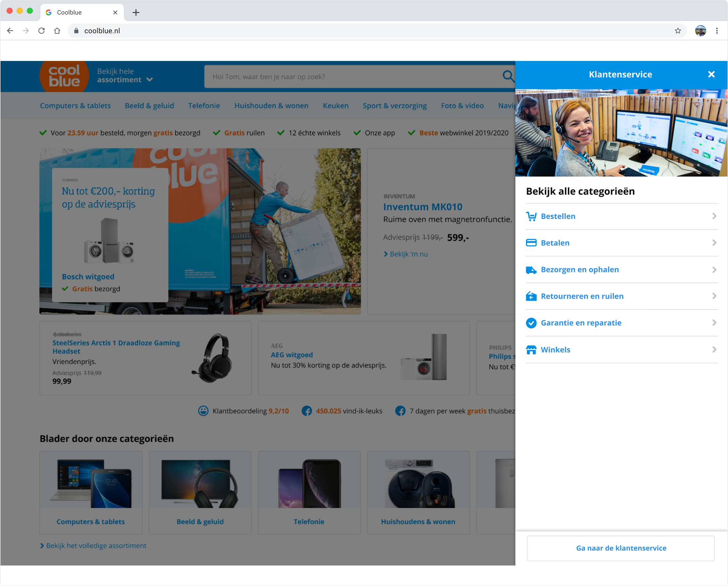728x586 pixels.
Task: Click the padlock site info icon
Action: click(76, 31)
